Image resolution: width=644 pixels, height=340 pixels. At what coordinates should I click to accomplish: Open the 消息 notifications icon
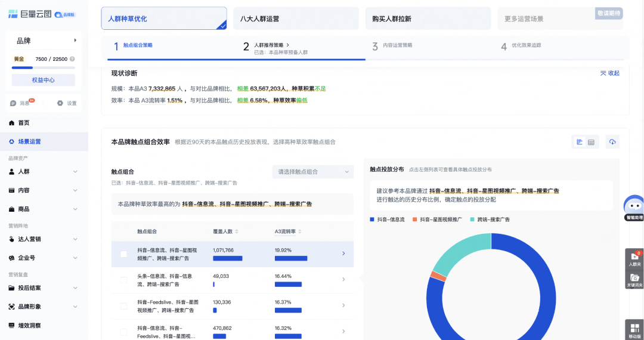13,103
